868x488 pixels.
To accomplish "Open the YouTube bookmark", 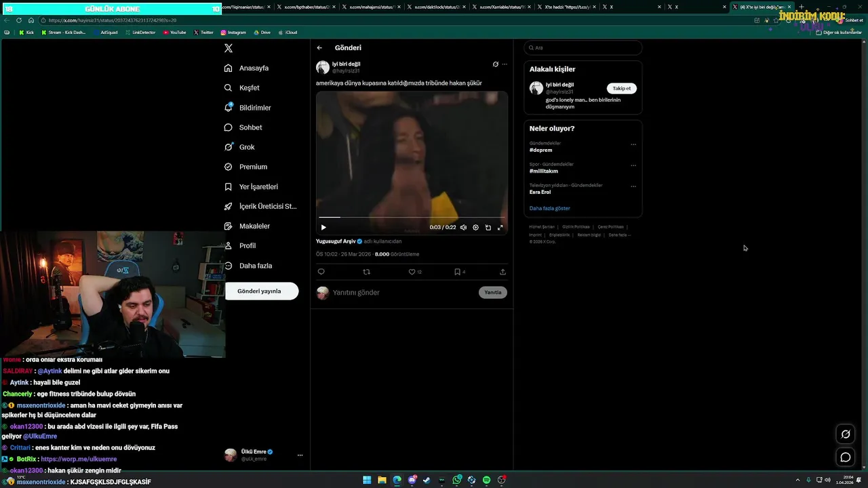I will point(175,33).
